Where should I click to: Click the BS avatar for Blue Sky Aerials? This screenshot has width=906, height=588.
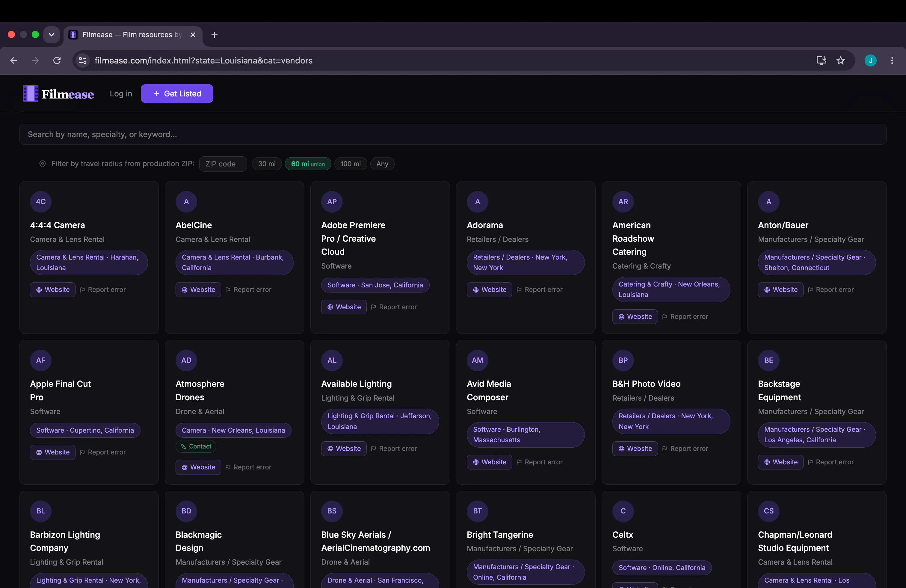332,511
